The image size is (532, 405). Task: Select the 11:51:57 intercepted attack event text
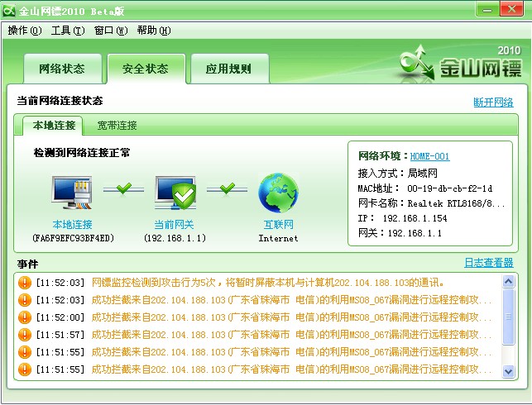point(291,335)
